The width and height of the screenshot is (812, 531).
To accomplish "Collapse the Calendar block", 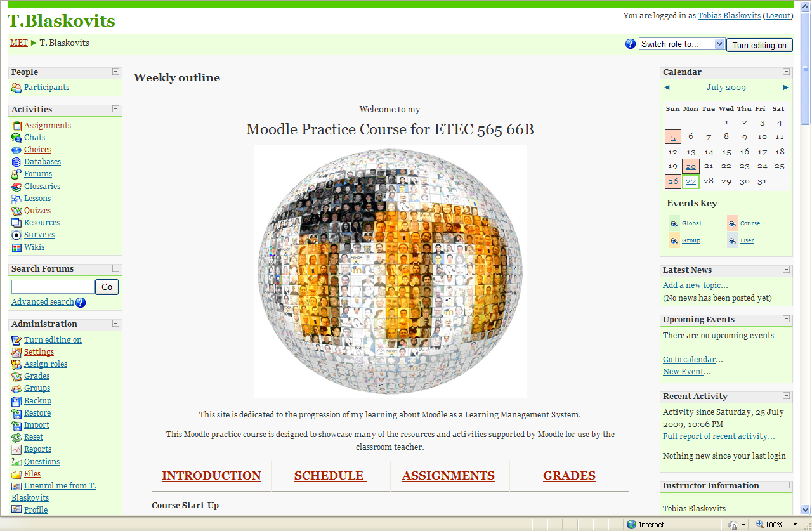I will pos(786,72).
